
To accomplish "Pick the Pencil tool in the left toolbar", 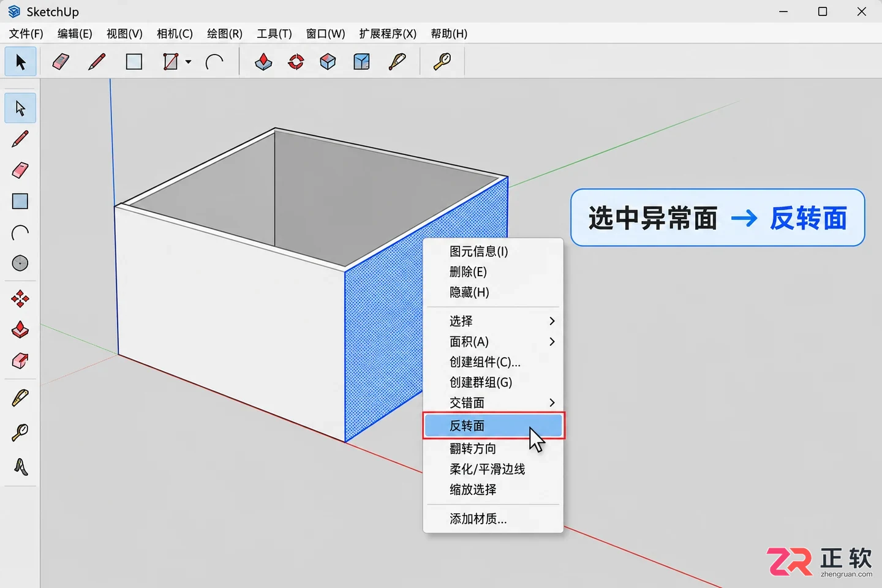I will pos(20,139).
